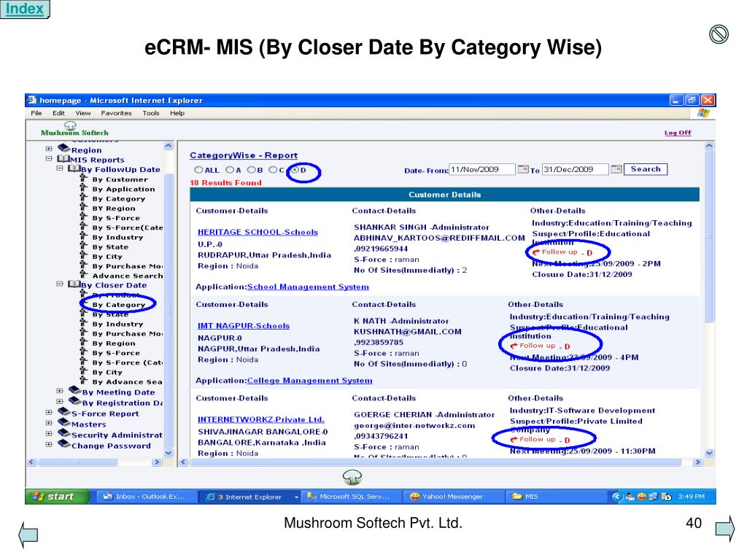Screen dimensions: 747x560
Task: Click the Masters folder icon
Action: [x=64, y=422]
